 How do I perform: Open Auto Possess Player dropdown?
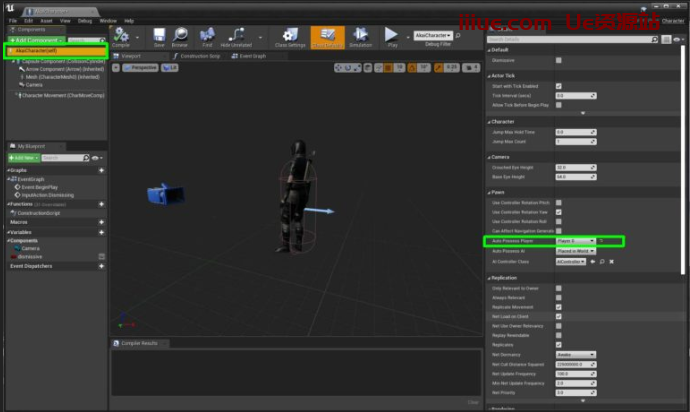click(x=575, y=241)
